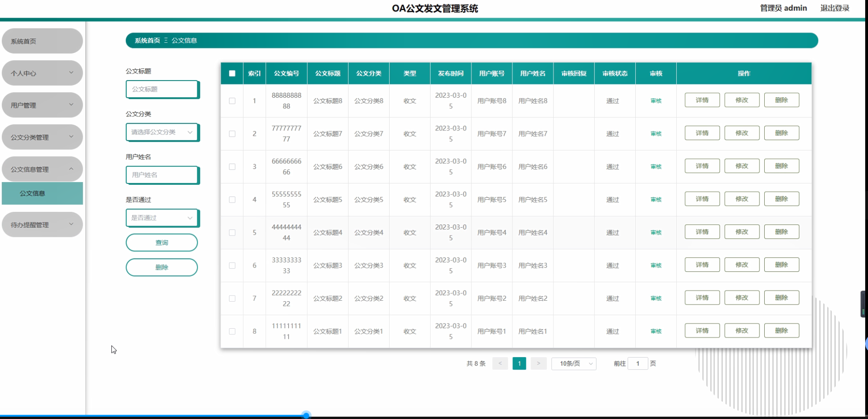This screenshot has height=419, width=868.
Task: Open 详情 for 公文标题3 row
Action: click(702, 265)
